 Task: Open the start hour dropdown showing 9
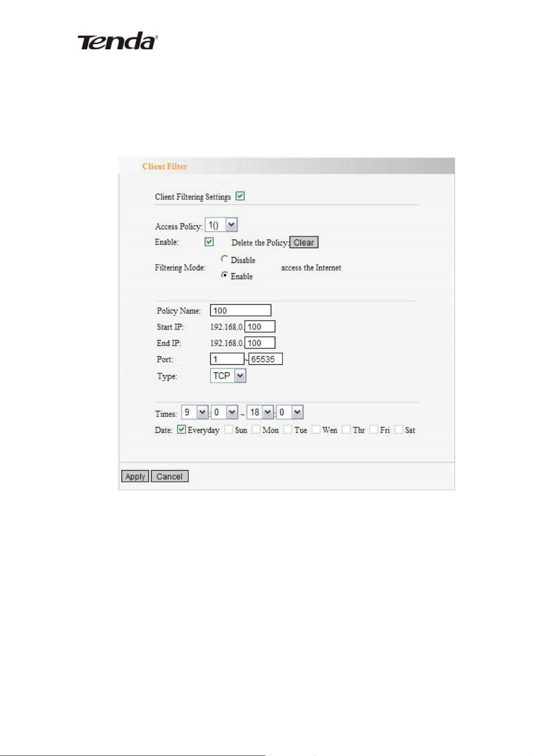pos(195,412)
